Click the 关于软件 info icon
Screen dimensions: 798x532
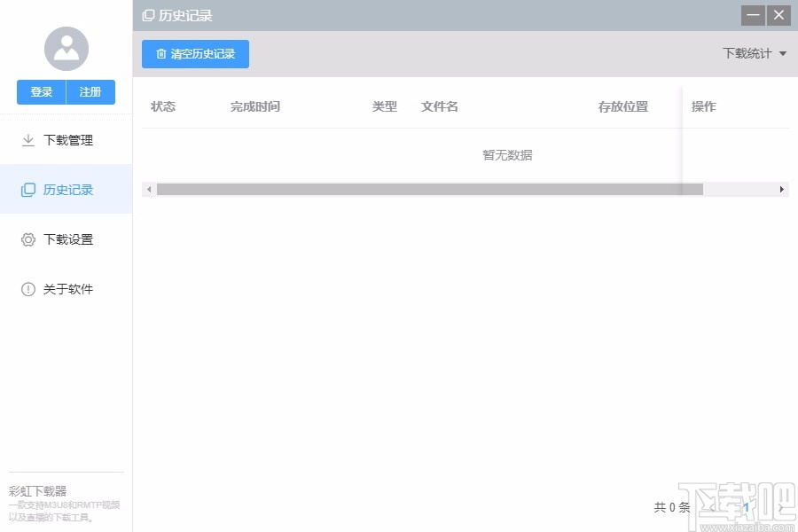pos(27,288)
